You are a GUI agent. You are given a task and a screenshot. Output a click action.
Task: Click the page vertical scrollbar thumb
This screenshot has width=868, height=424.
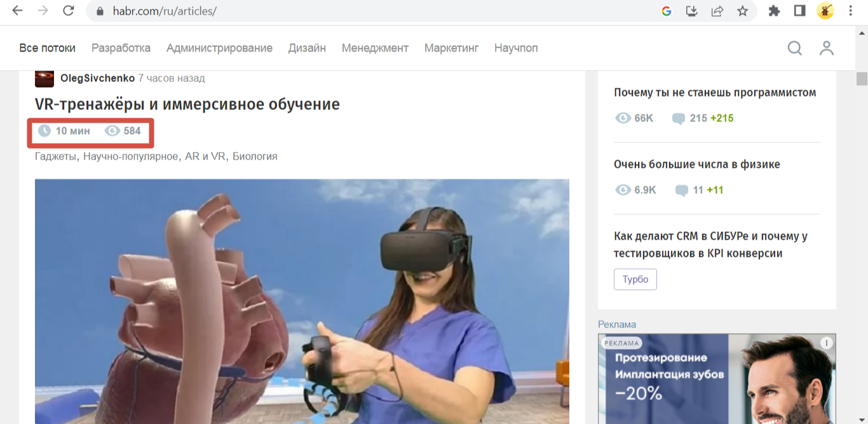pyautogui.click(x=862, y=79)
